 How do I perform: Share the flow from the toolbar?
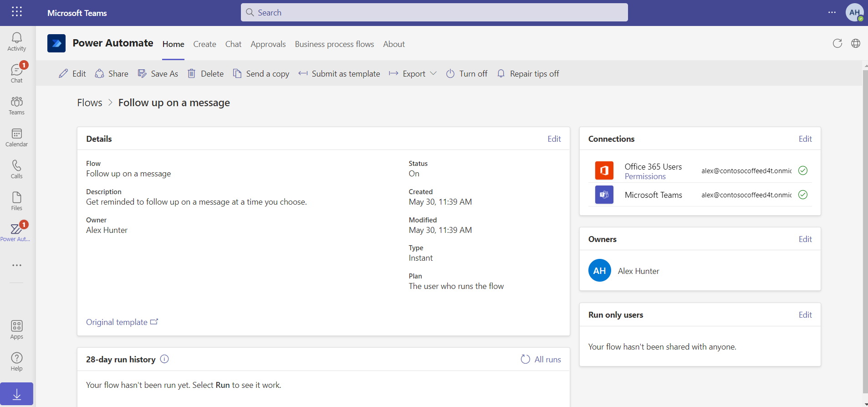coord(112,73)
